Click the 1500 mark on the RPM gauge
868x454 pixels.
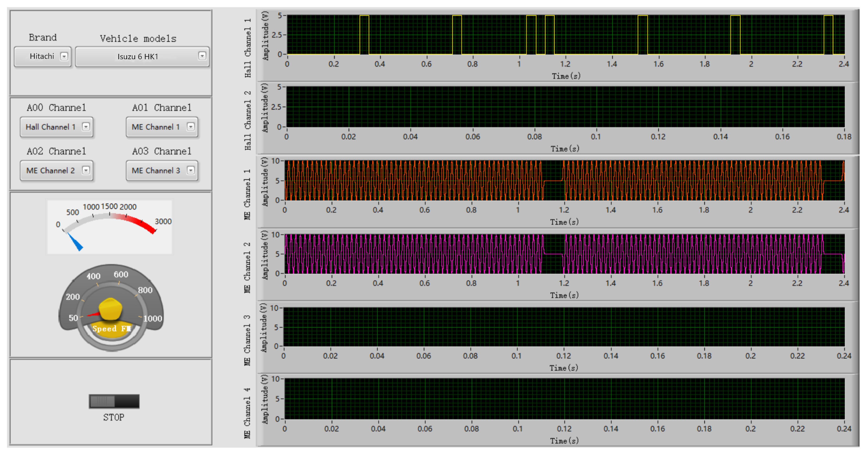point(109,206)
